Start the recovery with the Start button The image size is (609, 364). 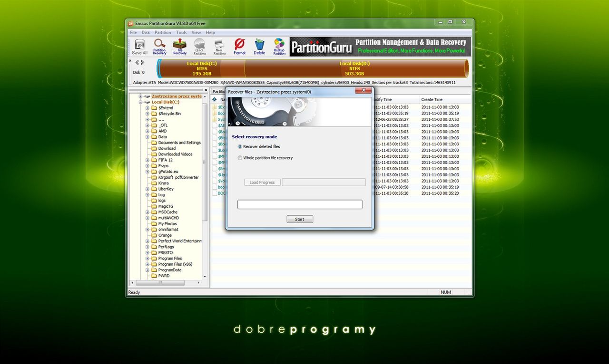(300, 219)
